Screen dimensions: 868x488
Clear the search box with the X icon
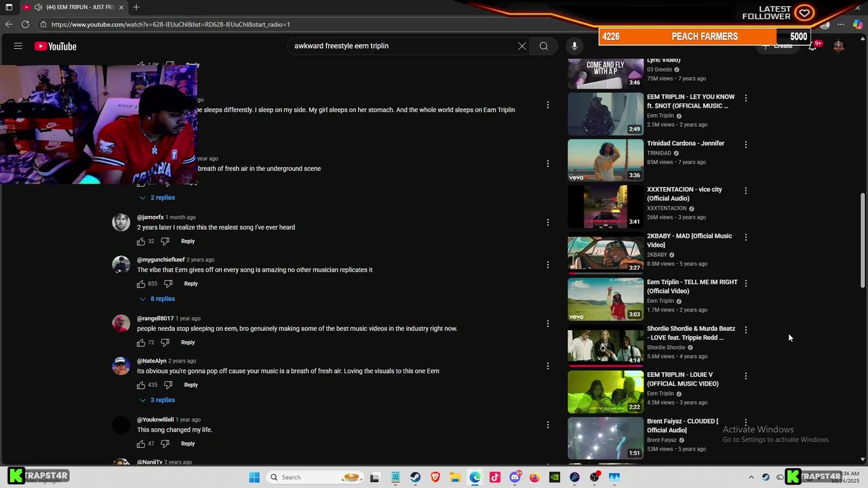[522, 46]
